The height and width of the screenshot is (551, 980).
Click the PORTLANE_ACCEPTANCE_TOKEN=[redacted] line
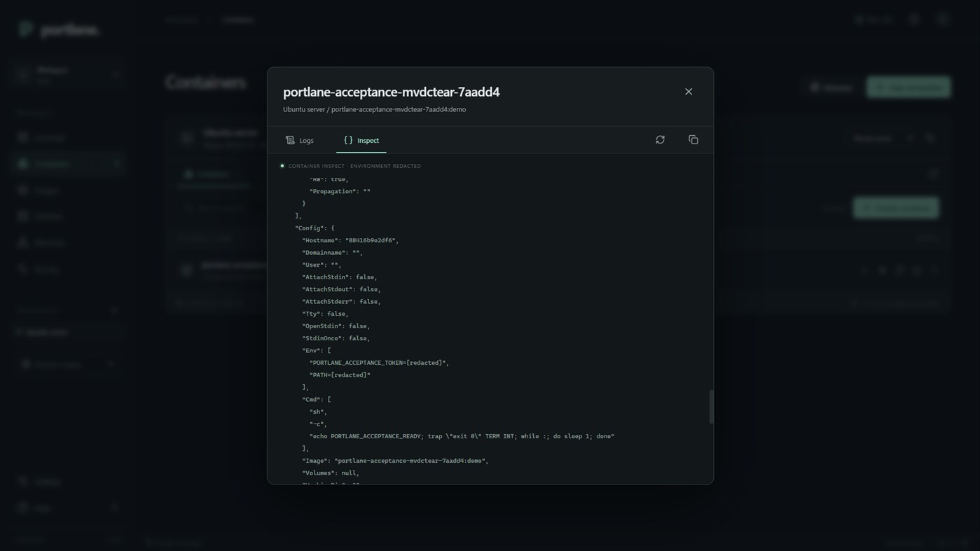point(379,363)
